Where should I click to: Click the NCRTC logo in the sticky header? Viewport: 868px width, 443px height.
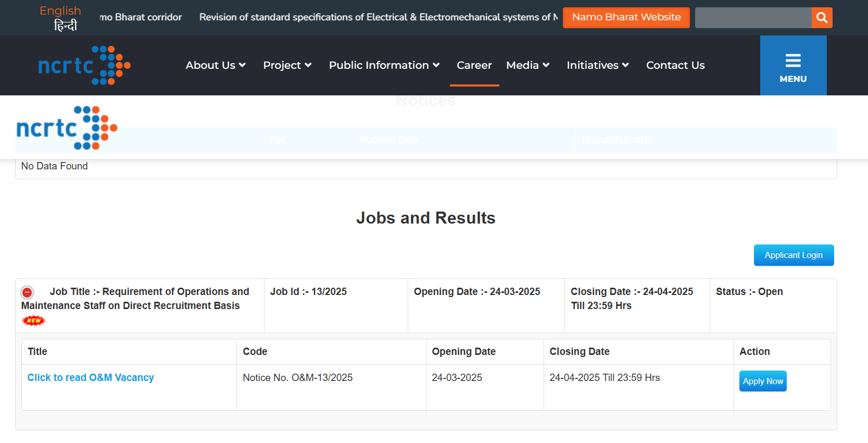pyautogui.click(x=67, y=128)
